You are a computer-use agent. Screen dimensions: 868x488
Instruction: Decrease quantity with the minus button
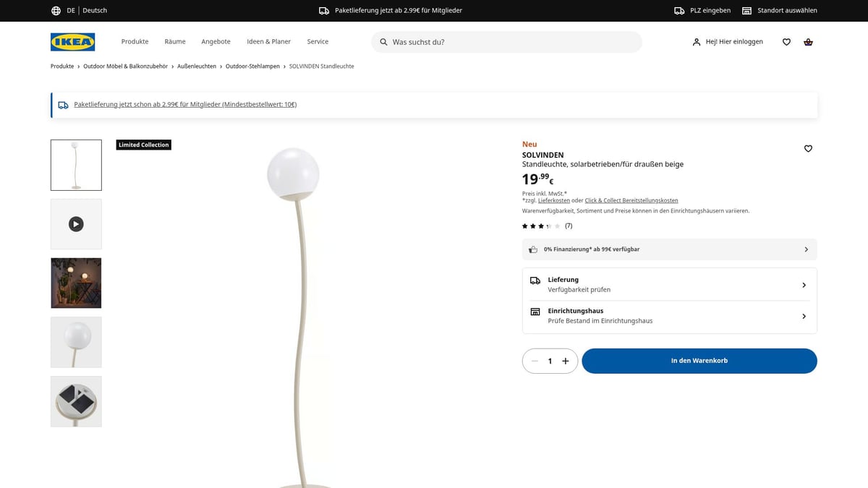(x=534, y=361)
